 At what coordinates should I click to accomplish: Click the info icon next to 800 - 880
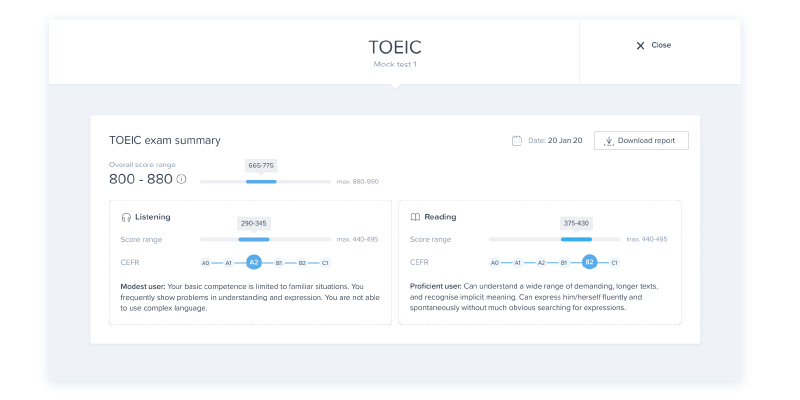[181, 179]
